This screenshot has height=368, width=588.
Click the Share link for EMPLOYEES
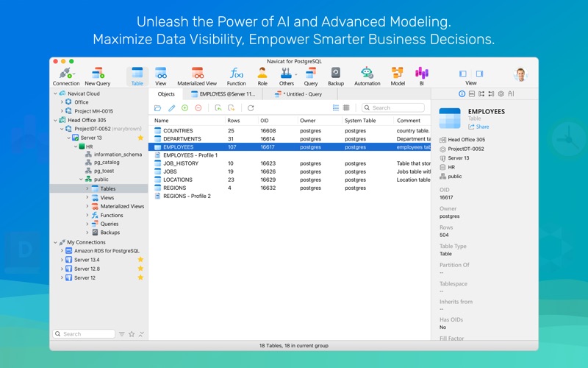click(x=478, y=127)
